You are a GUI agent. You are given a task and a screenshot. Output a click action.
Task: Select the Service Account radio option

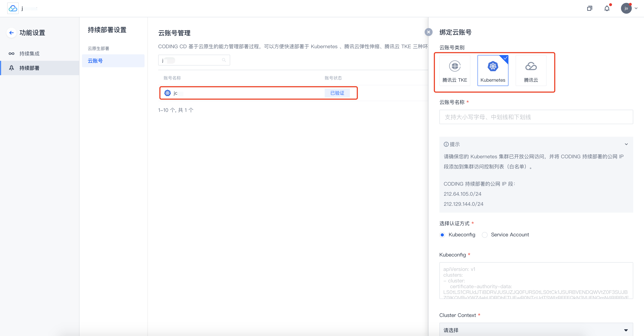click(x=485, y=235)
